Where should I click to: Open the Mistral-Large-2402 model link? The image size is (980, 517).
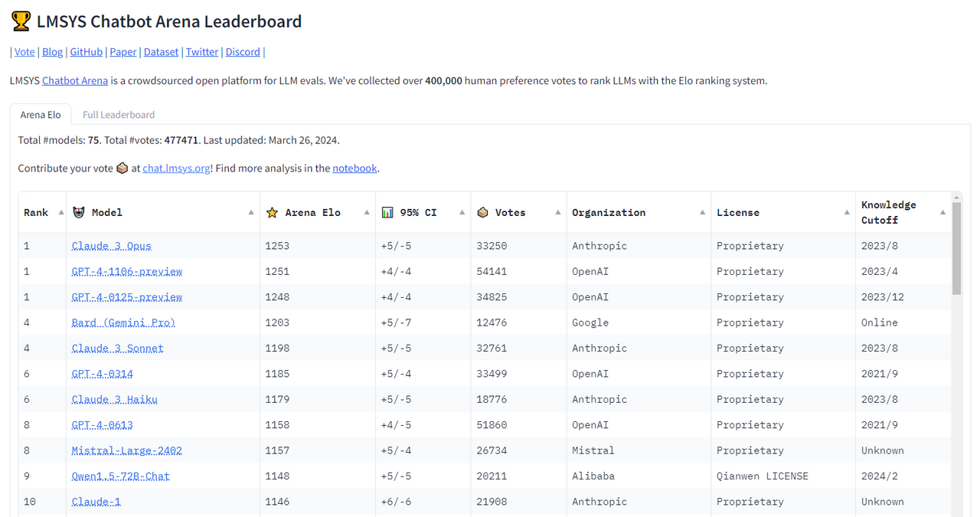click(x=127, y=450)
